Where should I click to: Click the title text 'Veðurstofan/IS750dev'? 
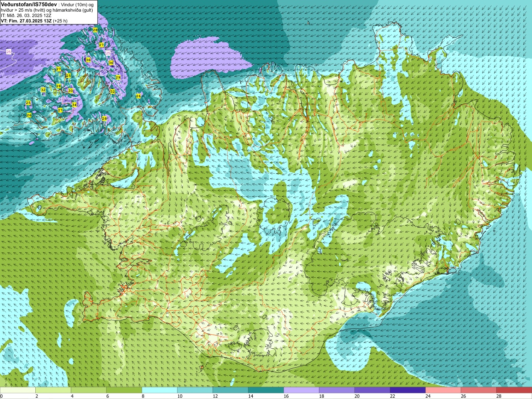29,4
